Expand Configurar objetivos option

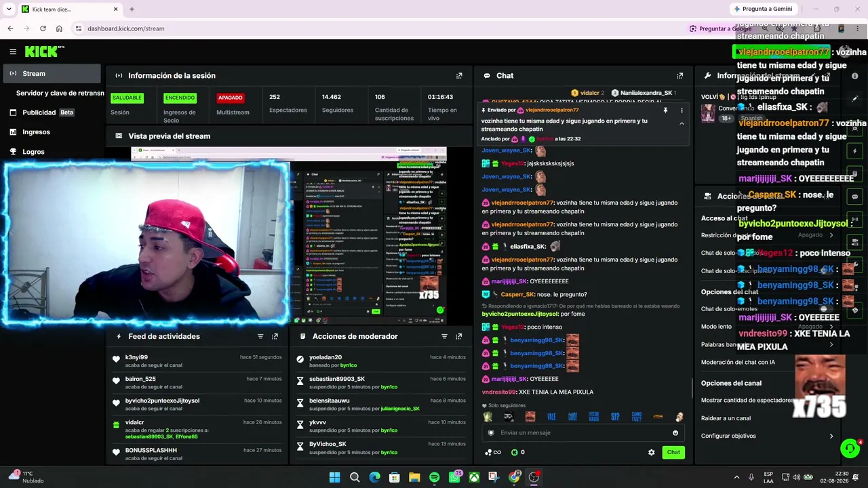[768, 436]
